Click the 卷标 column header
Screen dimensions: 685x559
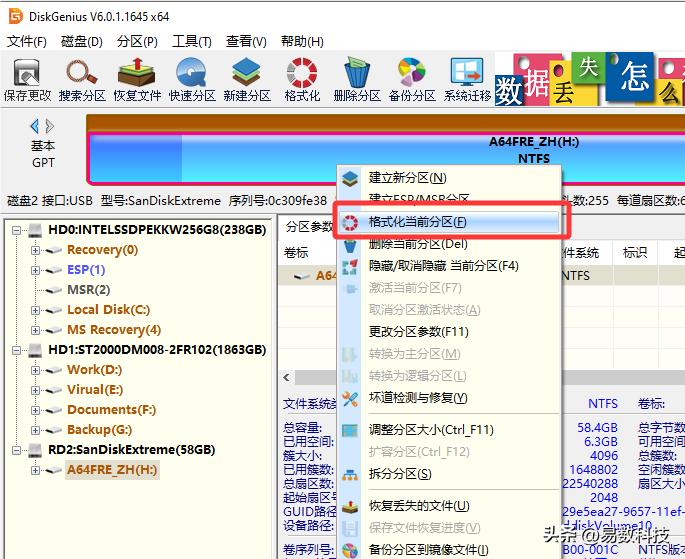(x=296, y=252)
